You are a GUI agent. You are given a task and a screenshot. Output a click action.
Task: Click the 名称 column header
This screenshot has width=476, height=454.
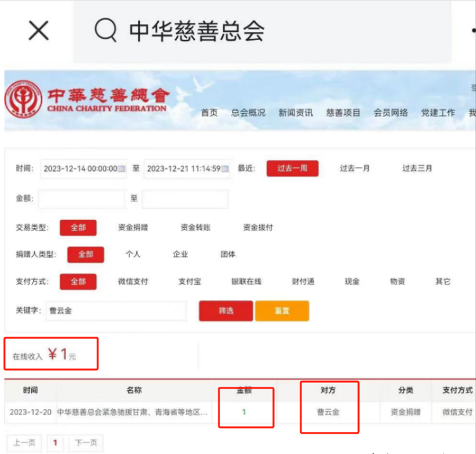point(134,390)
